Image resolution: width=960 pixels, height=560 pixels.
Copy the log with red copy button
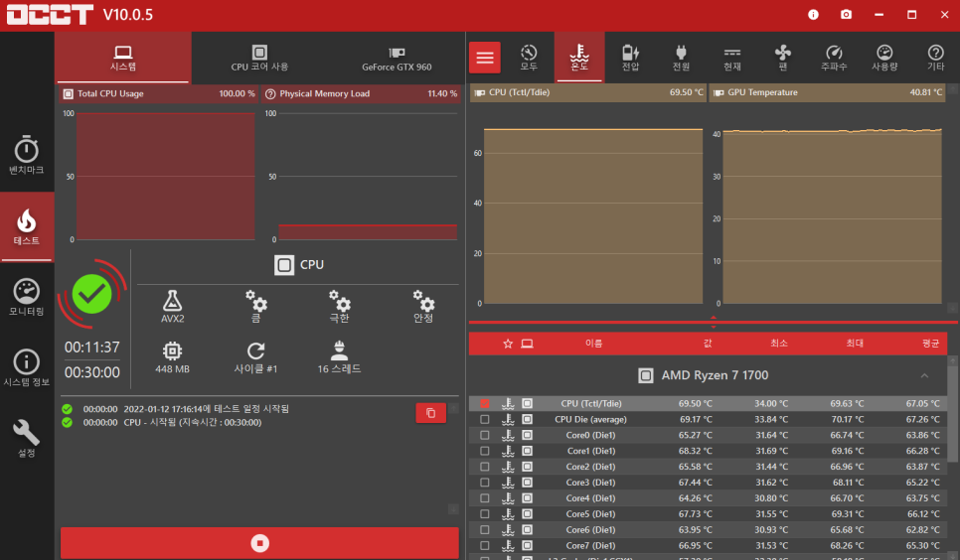click(431, 413)
